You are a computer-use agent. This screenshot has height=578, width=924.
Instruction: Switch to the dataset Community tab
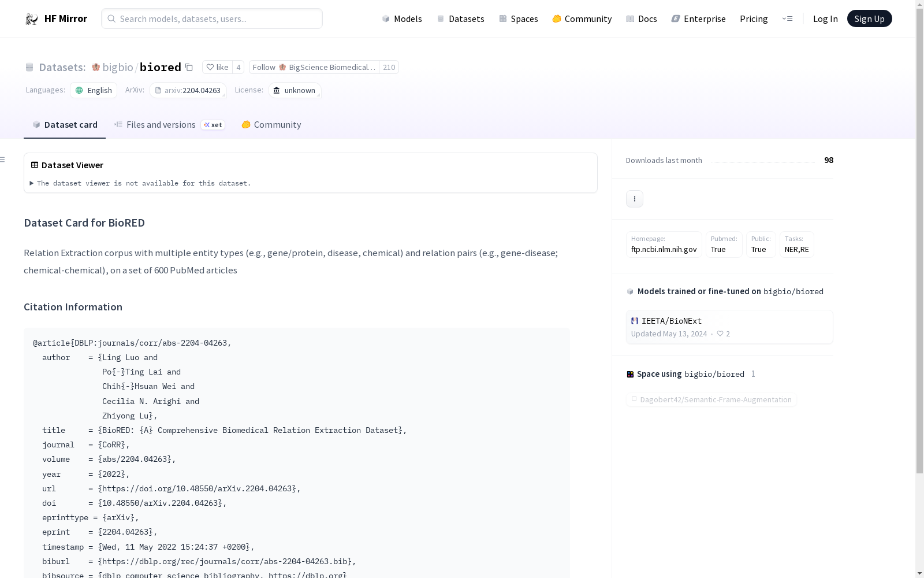271,125
